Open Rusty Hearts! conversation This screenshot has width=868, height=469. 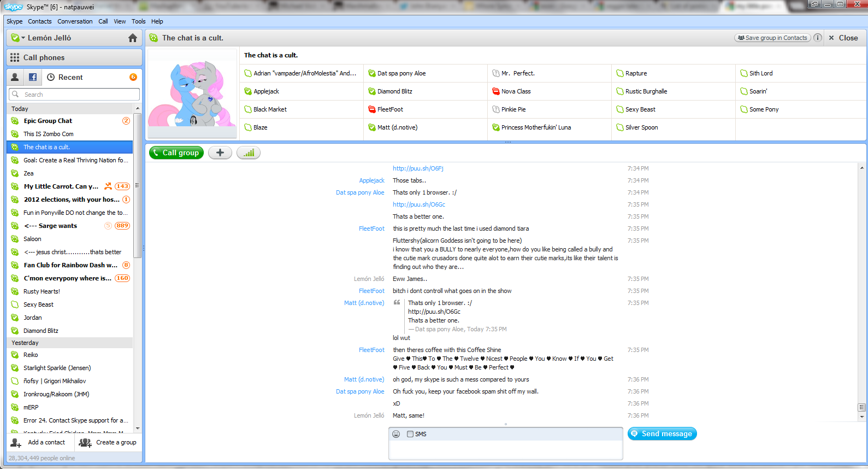70,291
